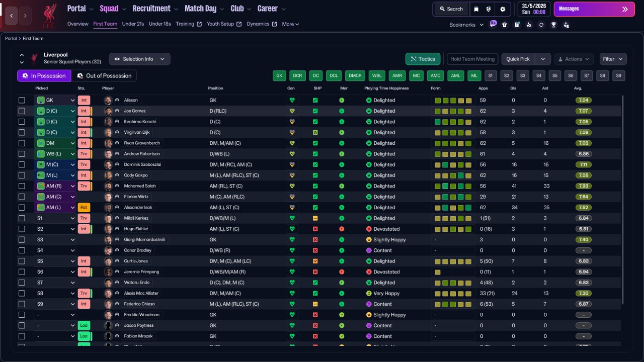The height and width of the screenshot is (362, 644).
Task: Click the Int status badge for Alisson
Action: coord(84,100)
